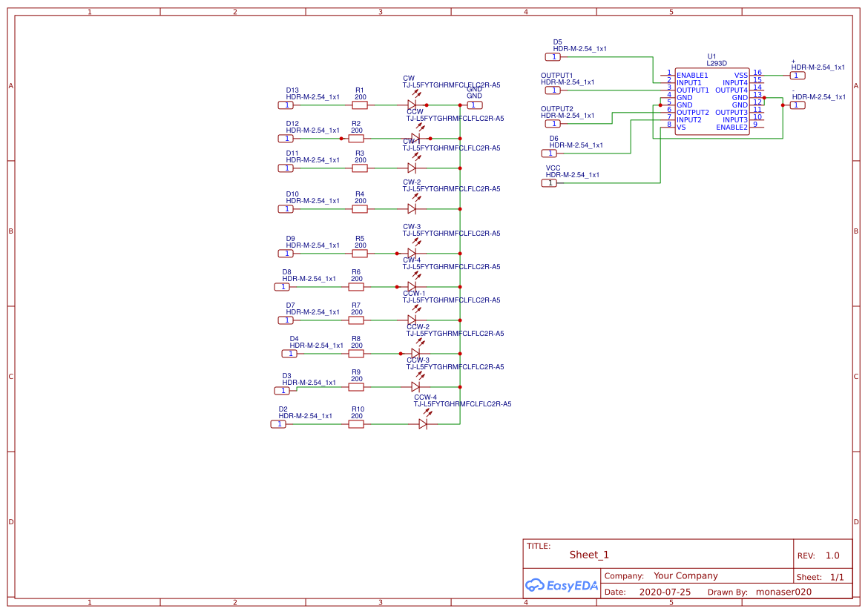Click the D13 header connector symbol
Viewport: 868px width, 614px height.
[285, 105]
